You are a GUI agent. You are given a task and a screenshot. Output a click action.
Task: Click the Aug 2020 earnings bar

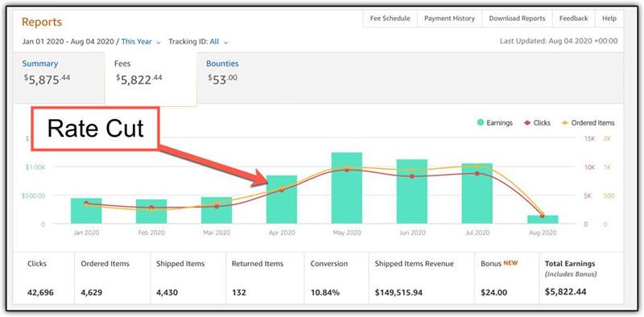pos(543,220)
